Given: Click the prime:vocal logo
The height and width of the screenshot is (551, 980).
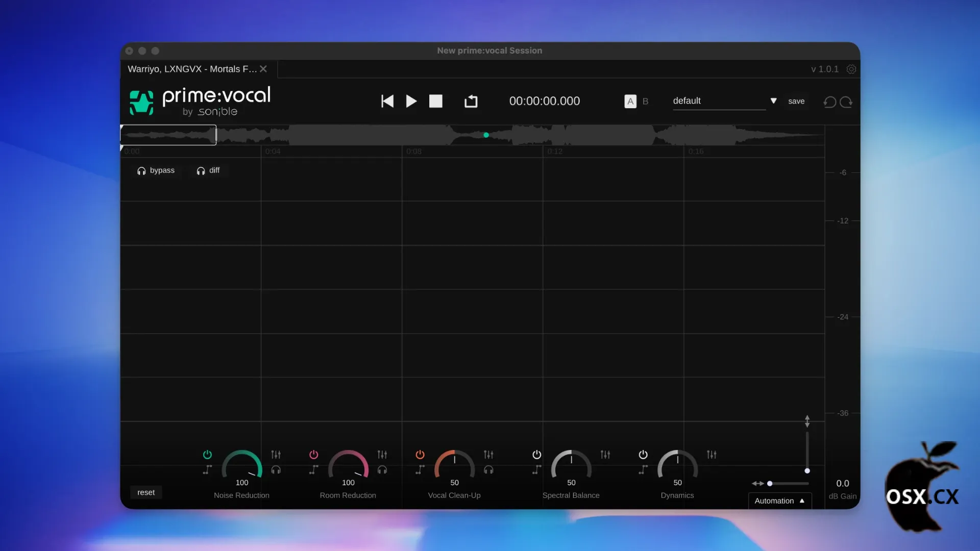Looking at the screenshot, I should click(200, 102).
